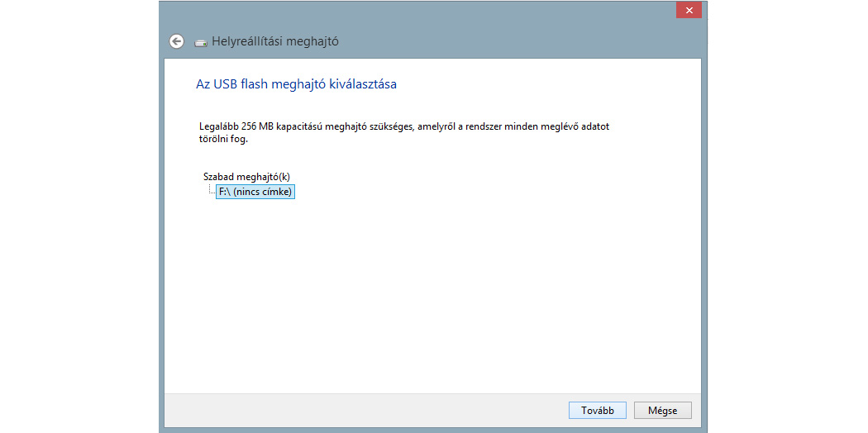The height and width of the screenshot is (433, 868).
Task: Click the Szabad meghajtó(k) tree root
Action: tap(246, 176)
